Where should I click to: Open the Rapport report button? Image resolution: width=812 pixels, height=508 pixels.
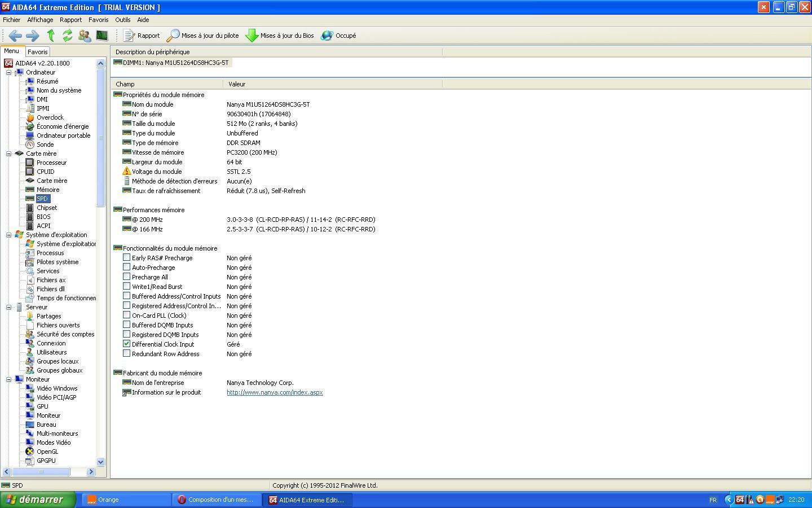(x=142, y=36)
